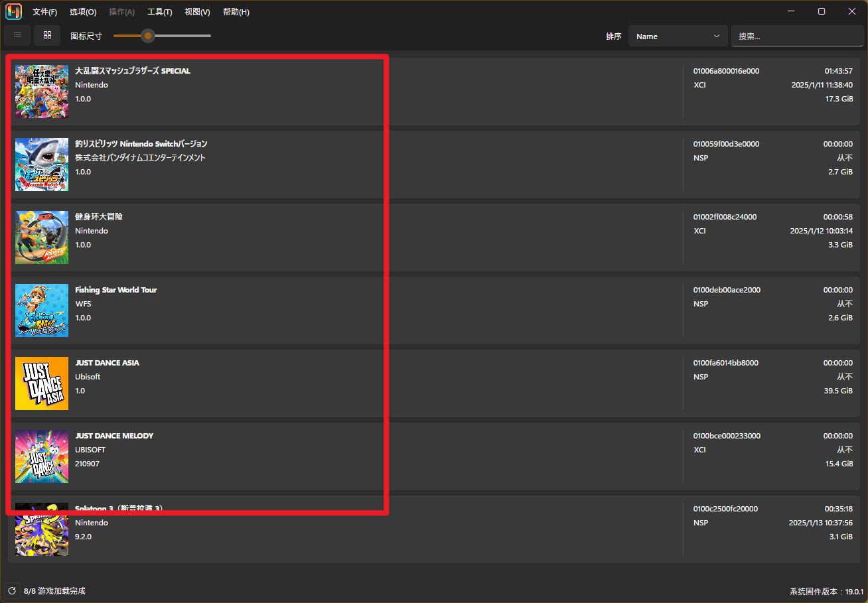
Task: Click version 9.2.0 of Splatoon 3
Action: tap(83, 537)
